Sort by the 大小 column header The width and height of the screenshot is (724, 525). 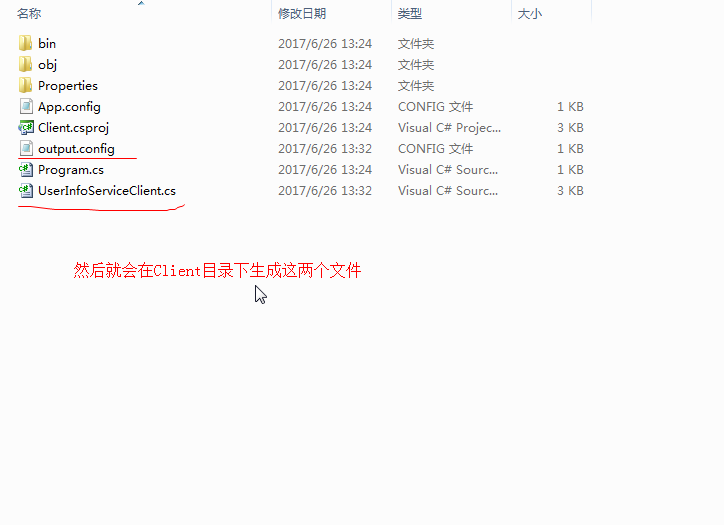(530, 14)
